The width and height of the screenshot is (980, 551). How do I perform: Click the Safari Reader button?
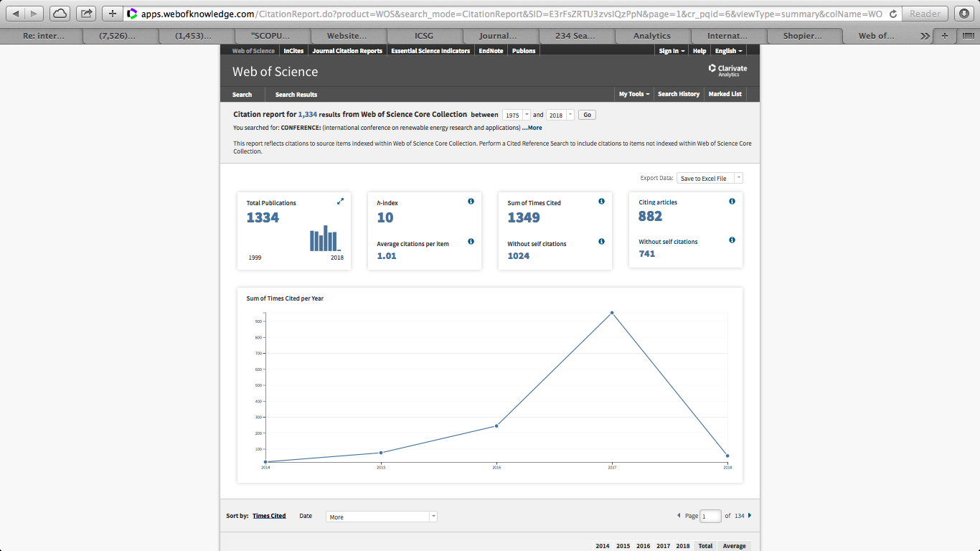[x=925, y=14]
